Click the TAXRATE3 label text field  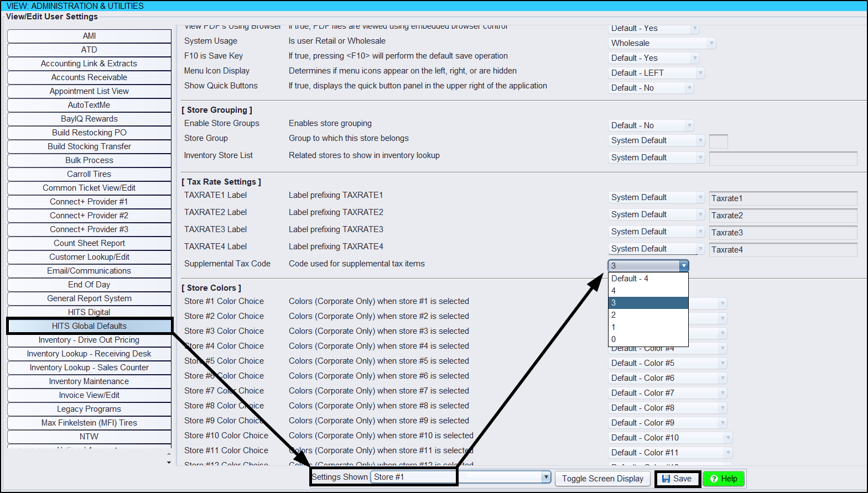point(782,233)
